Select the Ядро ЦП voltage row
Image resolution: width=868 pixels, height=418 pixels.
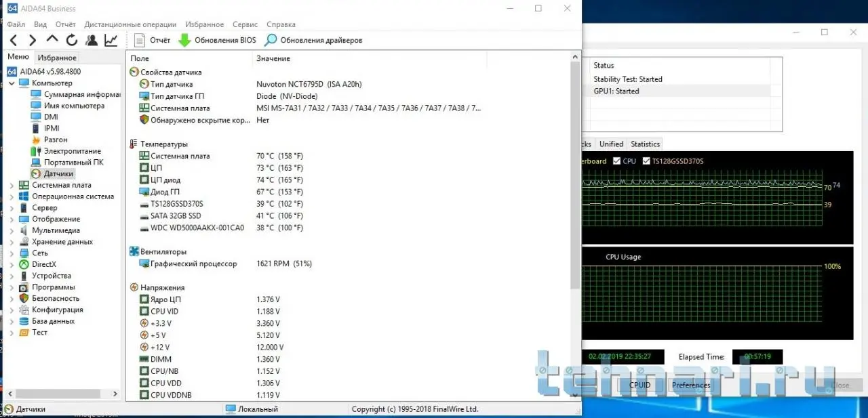point(348,299)
